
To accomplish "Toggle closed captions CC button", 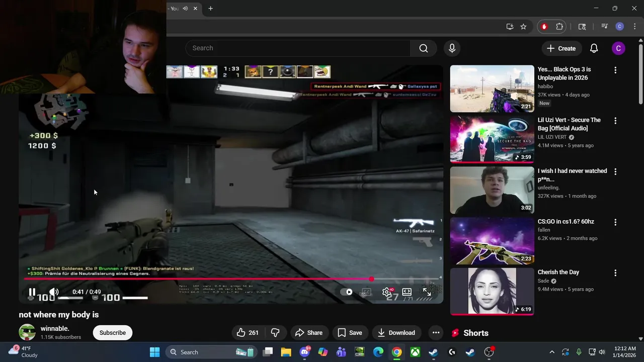I will click(x=366, y=292).
